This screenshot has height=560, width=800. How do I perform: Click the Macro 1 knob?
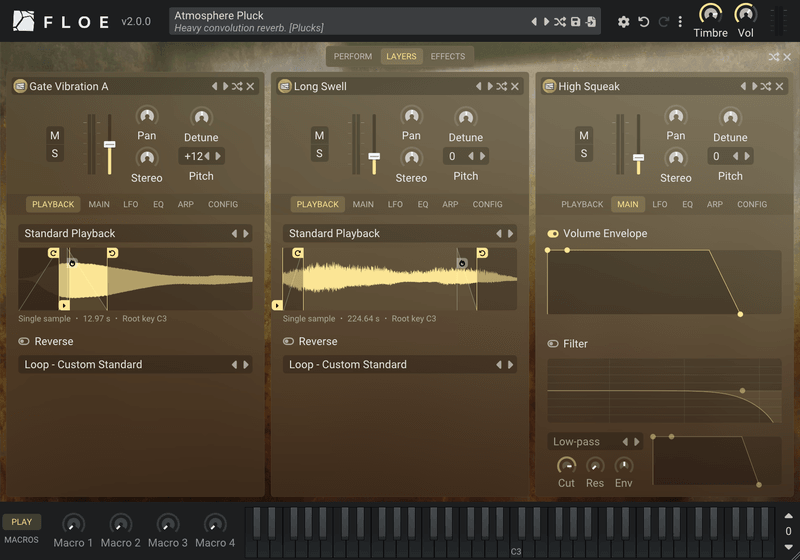point(73,524)
